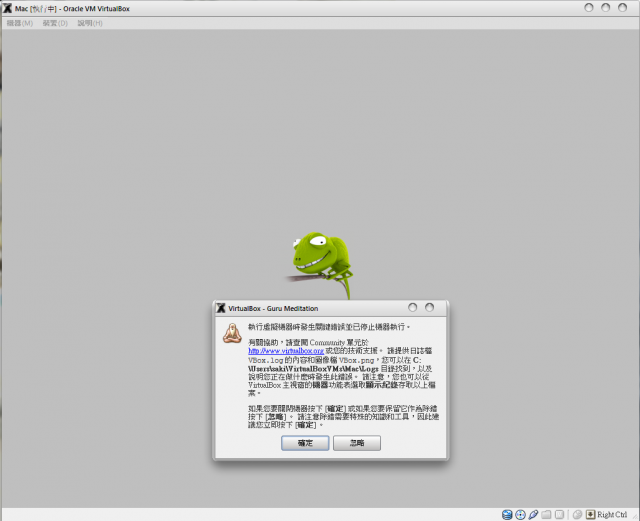Click the 'VirtualBox - Guru Meditation' title text
The width and height of the screenshot is (640, 521).
[x=273, y=308]
